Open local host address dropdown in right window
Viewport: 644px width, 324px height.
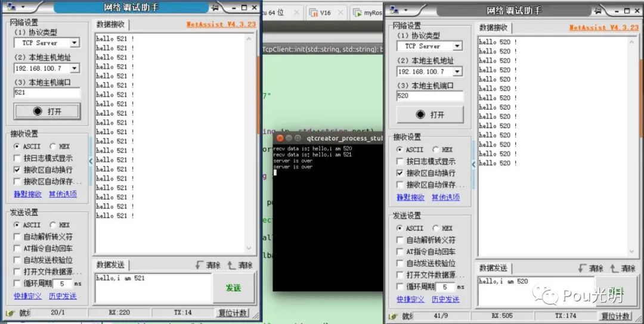pyautogui.click(x=457, y=71)
